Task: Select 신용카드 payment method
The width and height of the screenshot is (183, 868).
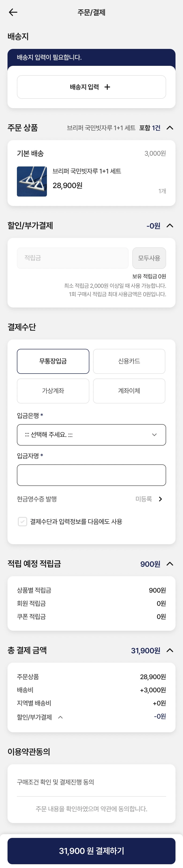Action: pyautogui.click(x=129, y=361)
